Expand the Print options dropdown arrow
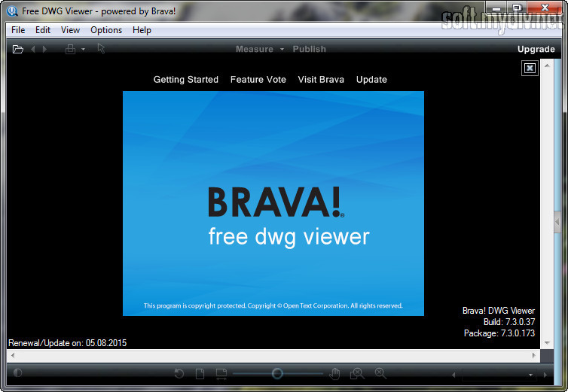The height and width of the screenshot is (392, 568). tap(83, 49)
